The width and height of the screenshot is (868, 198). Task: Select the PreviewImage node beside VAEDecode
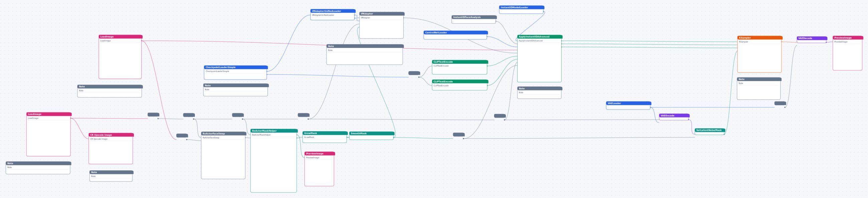click(x=847, y=53)
